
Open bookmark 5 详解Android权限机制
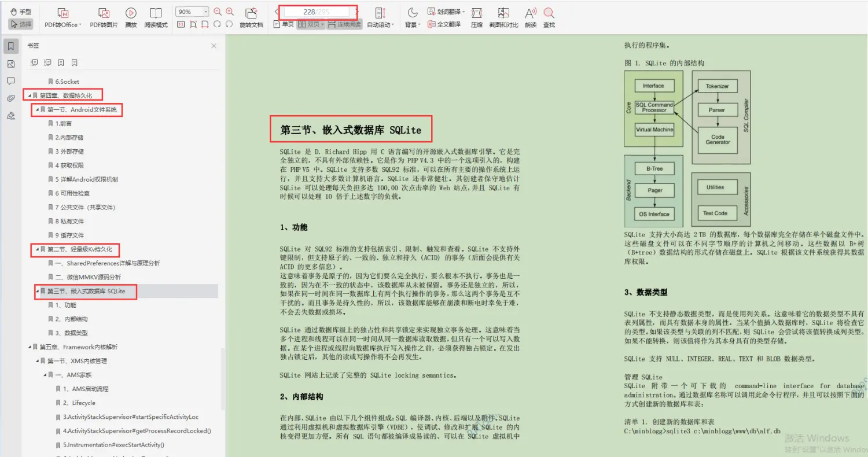[x=87, y=179]
